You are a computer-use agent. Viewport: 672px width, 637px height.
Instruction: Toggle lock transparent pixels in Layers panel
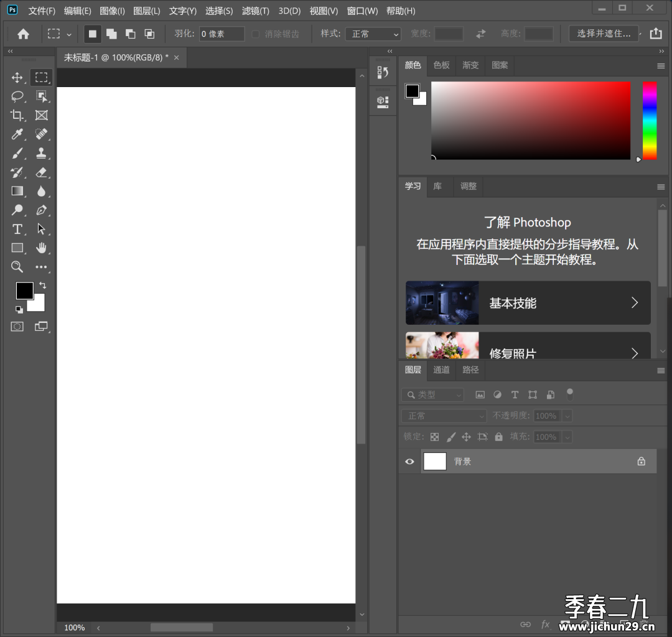[434, 437]
